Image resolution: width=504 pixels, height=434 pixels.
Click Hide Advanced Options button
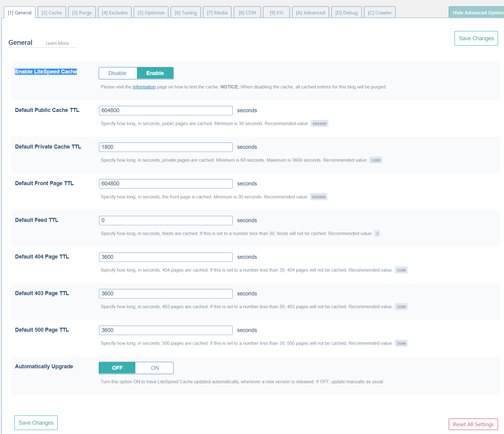pos(476,13)
